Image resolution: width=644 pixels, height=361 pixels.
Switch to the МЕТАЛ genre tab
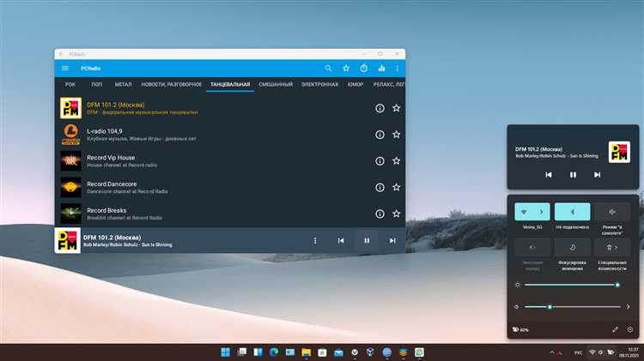[123, 85]
